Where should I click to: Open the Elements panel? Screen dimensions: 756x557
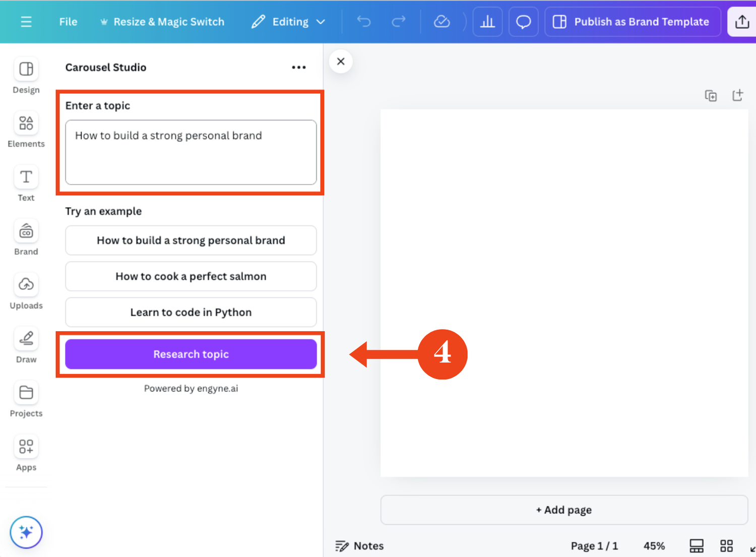(26, 129)
